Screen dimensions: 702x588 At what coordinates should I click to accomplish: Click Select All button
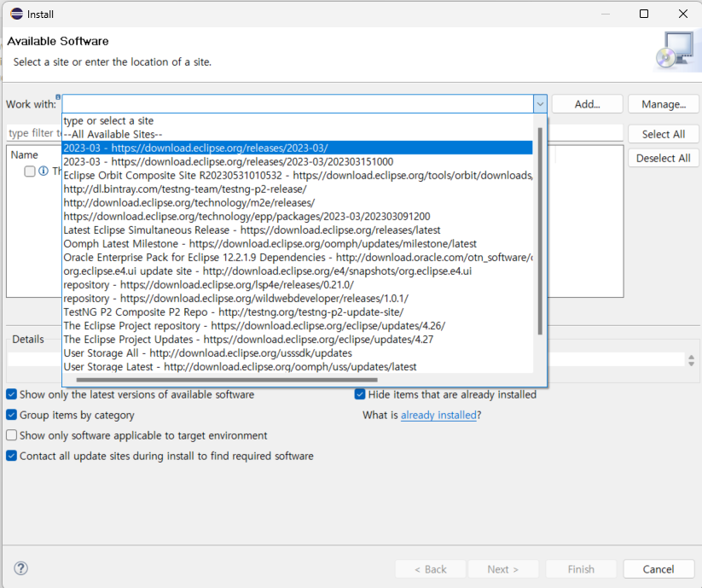pyautogui.click(x=663, y=134)
